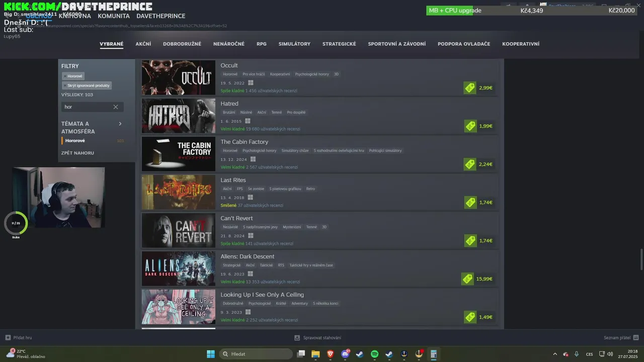Click the volume icon in the system tray
The width and height of the screenshot is (644, 362).
tap(610, 354)
